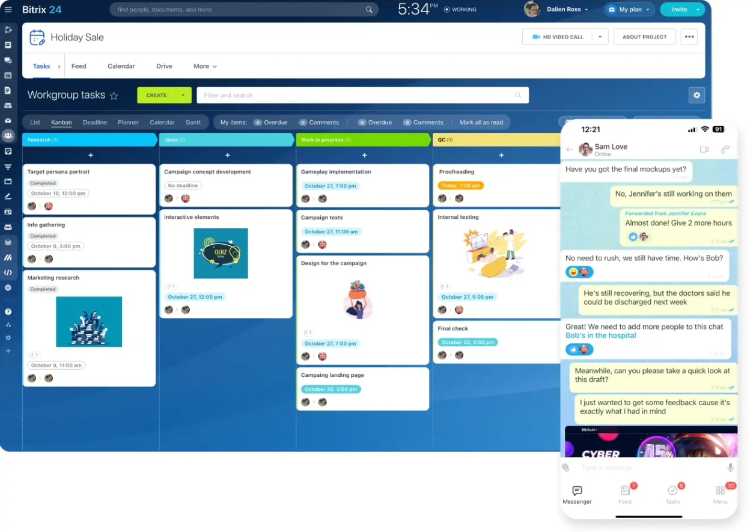Click the attachment paperclip in the message bar

565,467
